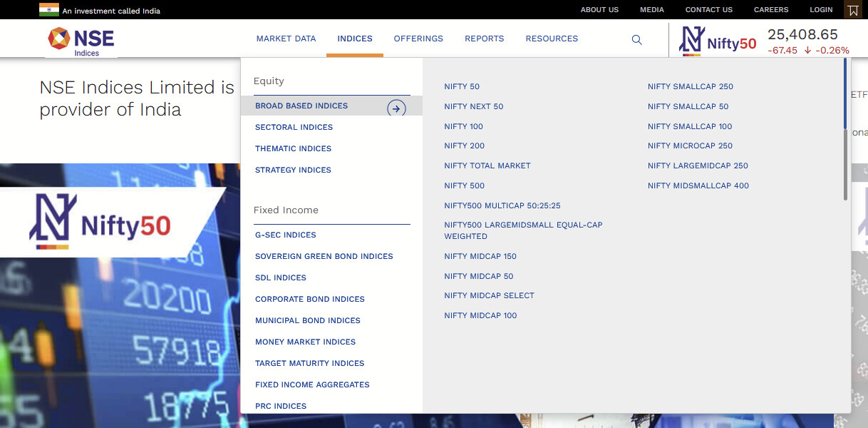Viewport: 868px width, 428px height.
Task: Go to G-SEC Indices
Action: 285,235
